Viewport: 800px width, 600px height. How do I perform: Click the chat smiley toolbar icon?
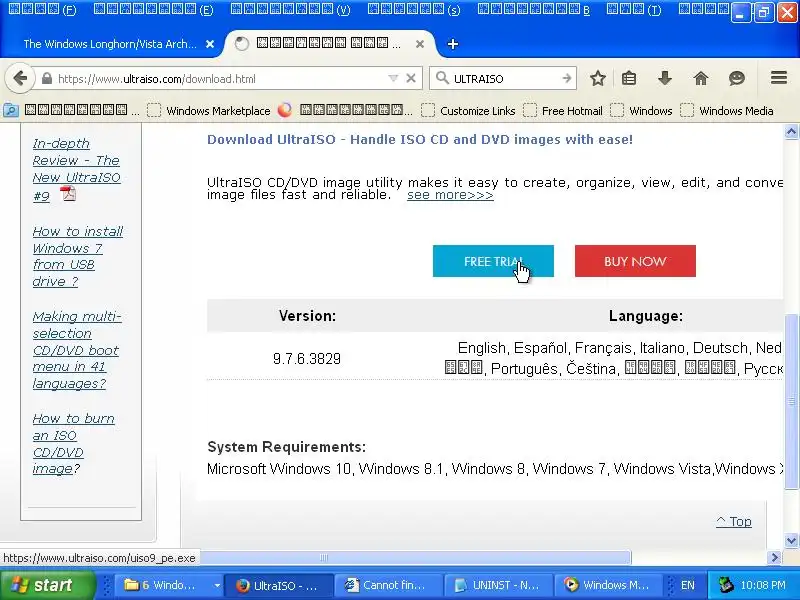[x=737, y=79]
